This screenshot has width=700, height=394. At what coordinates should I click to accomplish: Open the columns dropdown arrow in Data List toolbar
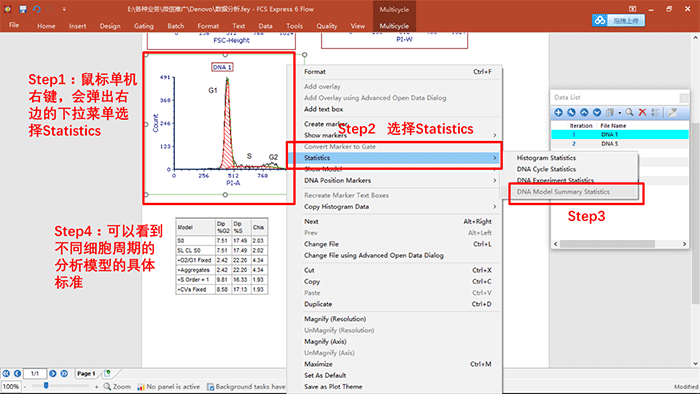coord(620,113)
